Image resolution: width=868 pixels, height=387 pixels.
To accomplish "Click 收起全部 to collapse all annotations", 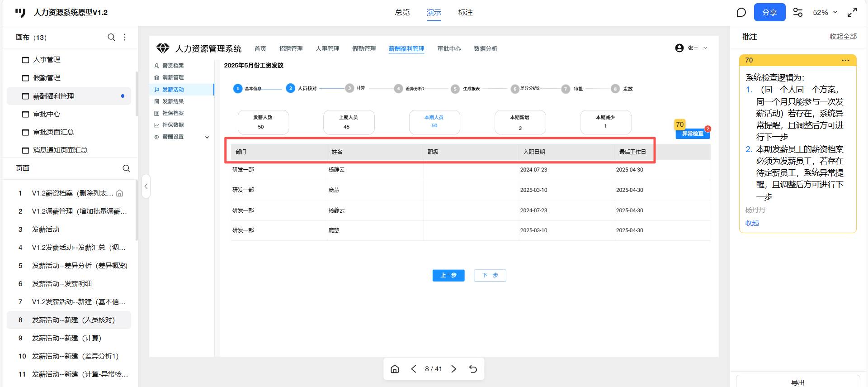I will point(843,37).
